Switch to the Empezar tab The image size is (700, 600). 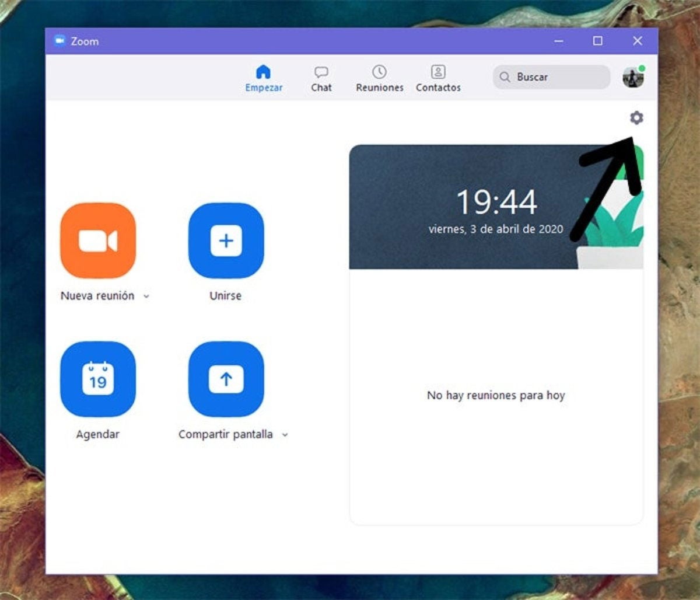264,79
